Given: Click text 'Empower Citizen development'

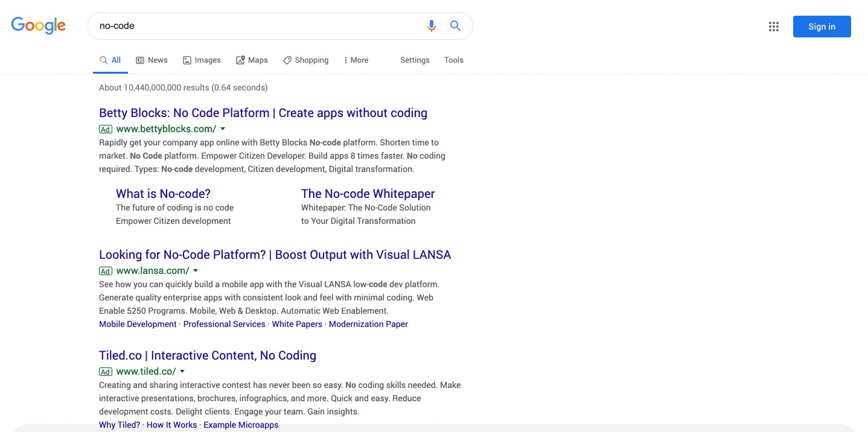Looking at the screenshot, I should click(x=173, y=221).
